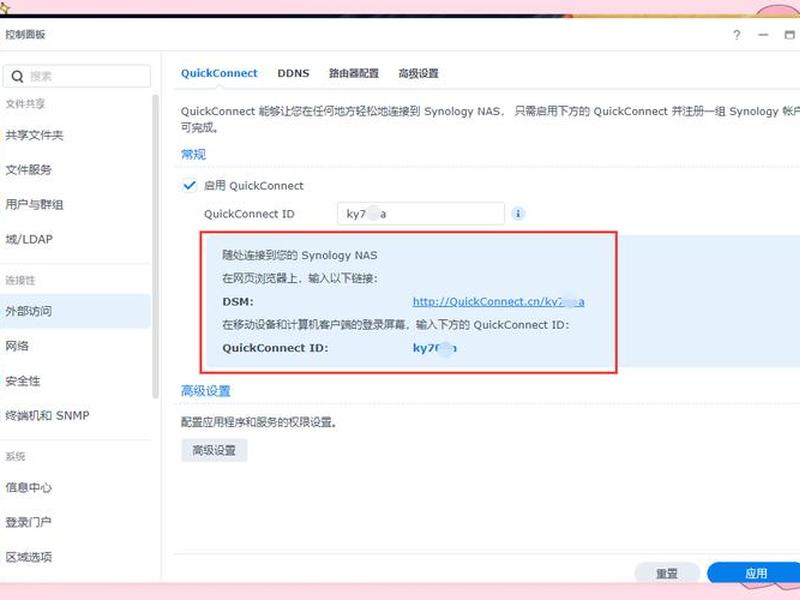Select 外部访问 in the sidebar
Screen dimensions: 800x600
(x=76, y=311)
